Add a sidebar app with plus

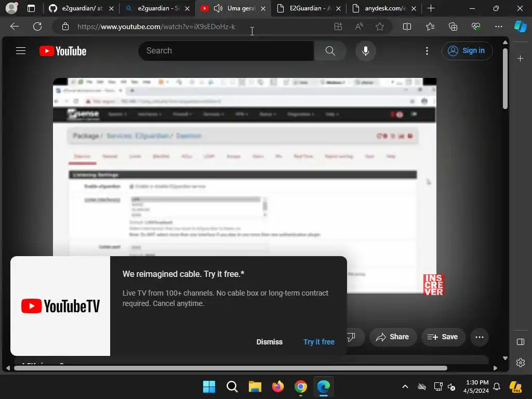click(520, 59)
